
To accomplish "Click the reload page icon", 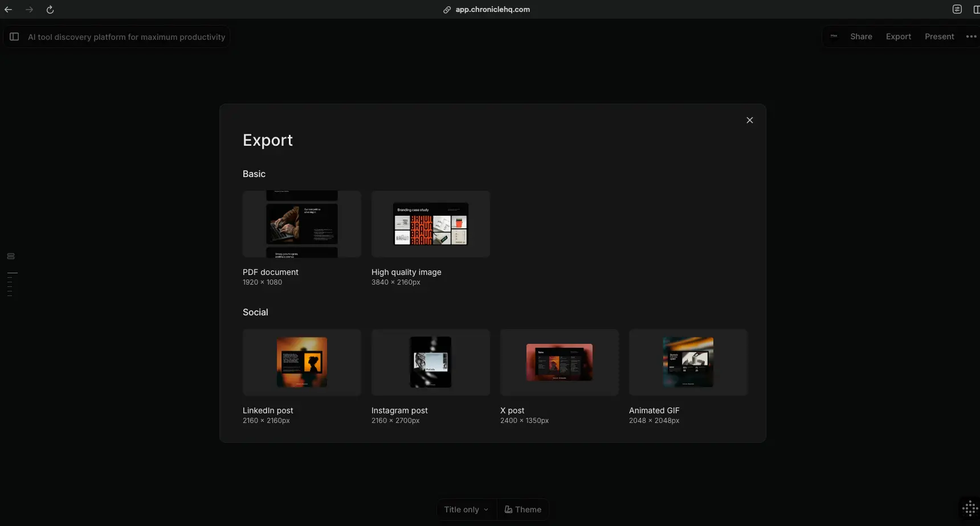I will tap(51, 9).
